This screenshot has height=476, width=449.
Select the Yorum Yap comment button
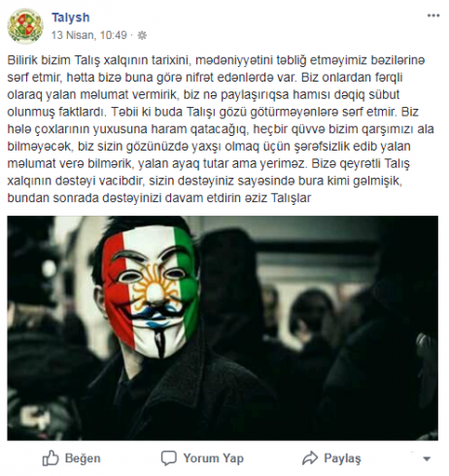coord(202,459)
